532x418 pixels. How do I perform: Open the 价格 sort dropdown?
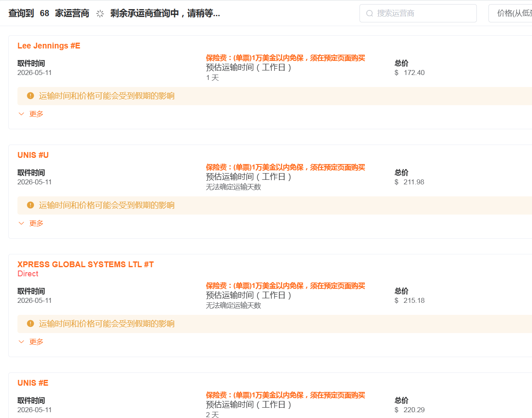(510, 13)
